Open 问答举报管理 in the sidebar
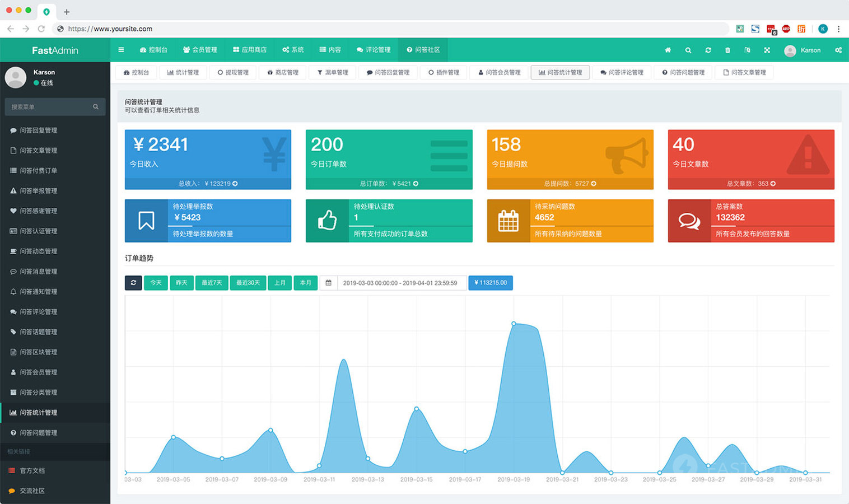The width and height of the screenshot is (849, 504). coord(38,191)
